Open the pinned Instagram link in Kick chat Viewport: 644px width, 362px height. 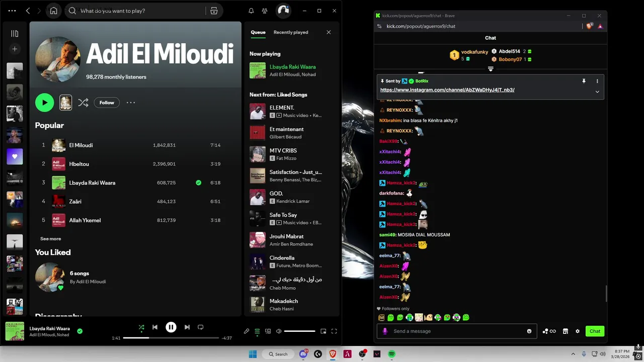(x=447, y=90)
